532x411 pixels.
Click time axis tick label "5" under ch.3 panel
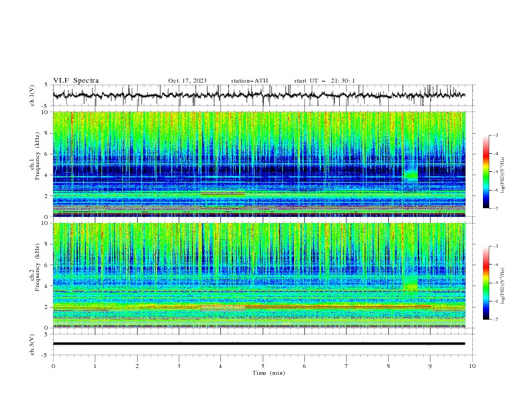263,366
